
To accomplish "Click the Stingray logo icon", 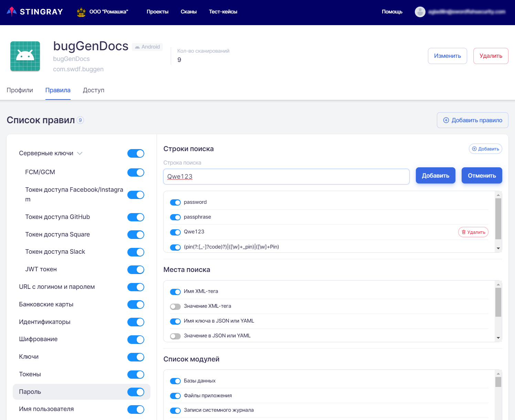I will pos(12,12).
